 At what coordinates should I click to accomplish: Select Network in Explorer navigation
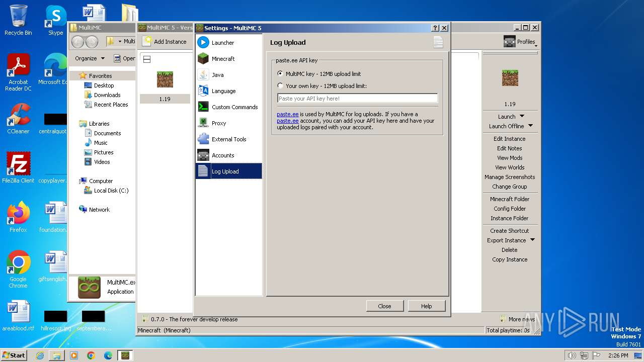pyautogui.click(x=99, y=210)
